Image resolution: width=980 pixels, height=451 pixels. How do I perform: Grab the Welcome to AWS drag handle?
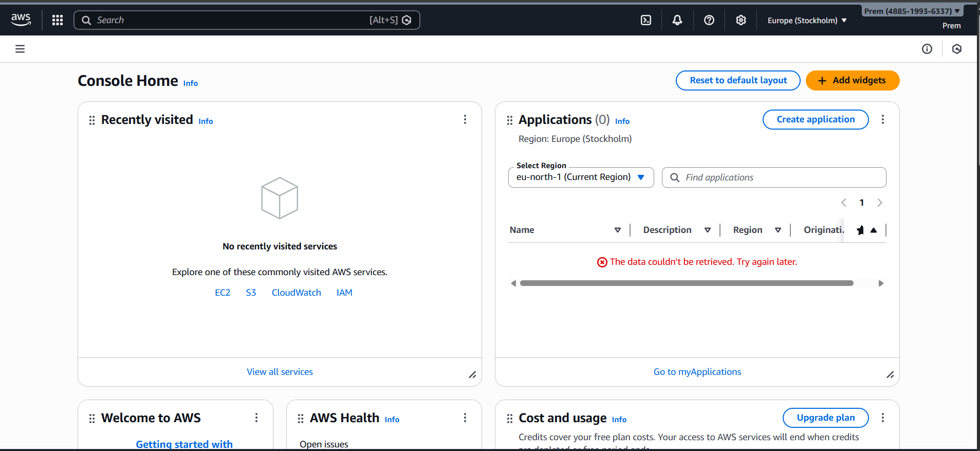[92, 419]
